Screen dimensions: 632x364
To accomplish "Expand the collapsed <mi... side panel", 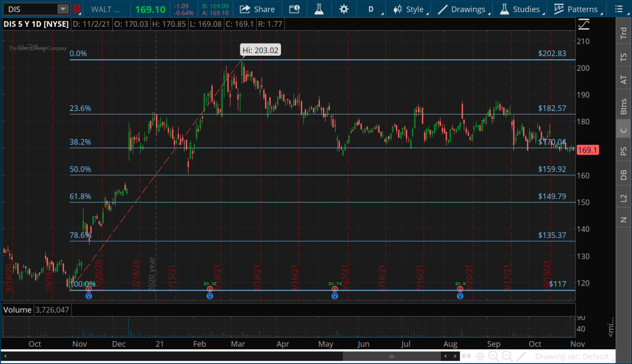I will pos(610,326).
